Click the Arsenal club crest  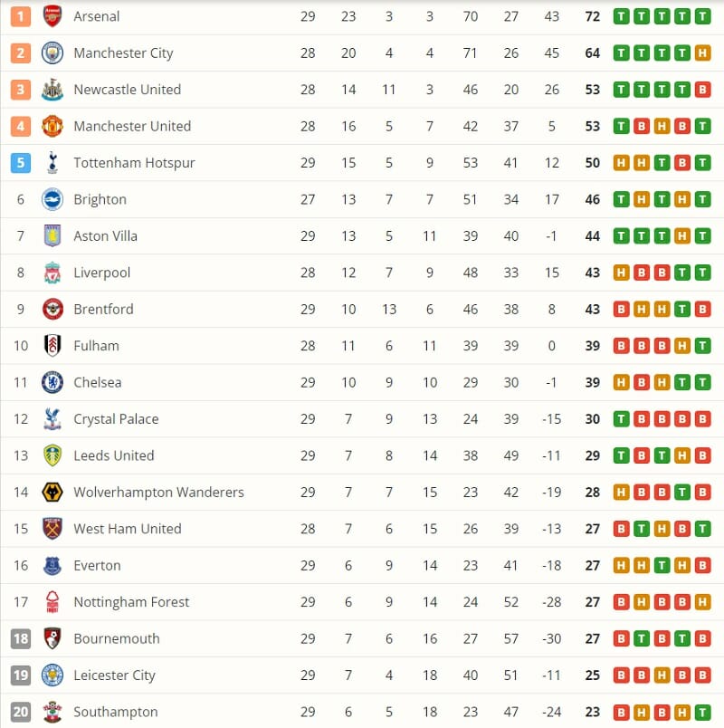(52, 16)
